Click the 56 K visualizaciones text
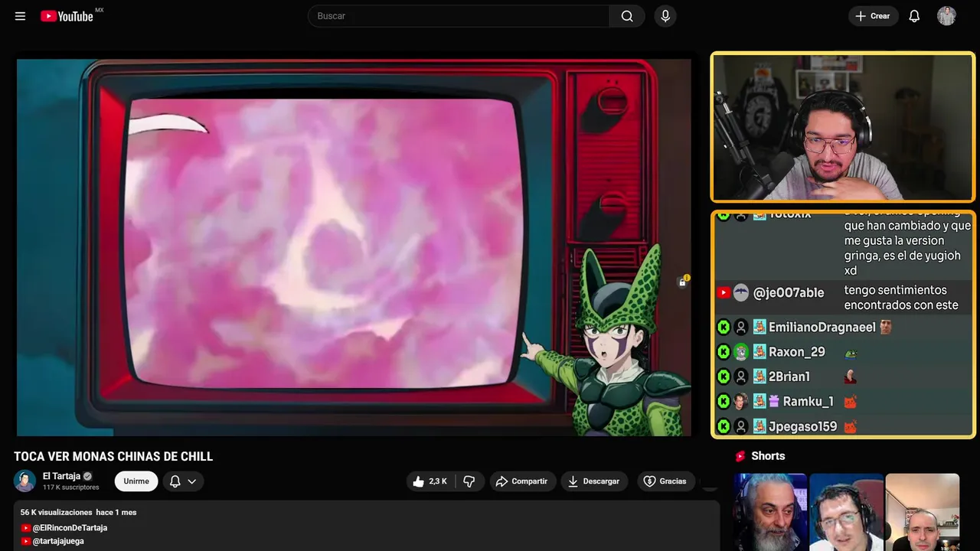The width and height of the screenshot is (980, 551). point(56,512)
